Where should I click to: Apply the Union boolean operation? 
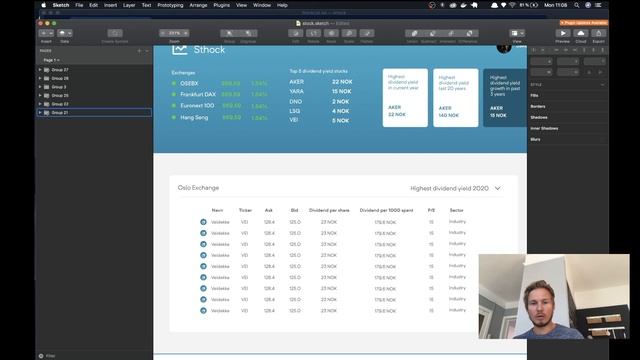coord(414,33)
